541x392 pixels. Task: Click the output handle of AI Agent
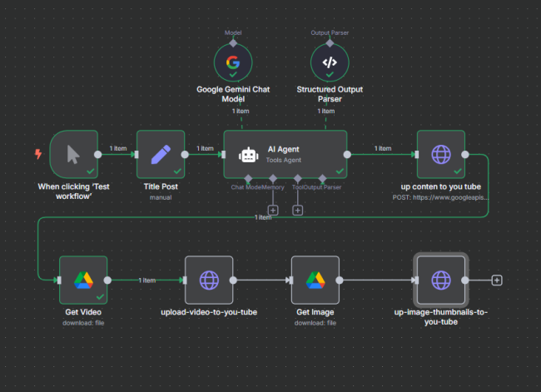point(347,155)
